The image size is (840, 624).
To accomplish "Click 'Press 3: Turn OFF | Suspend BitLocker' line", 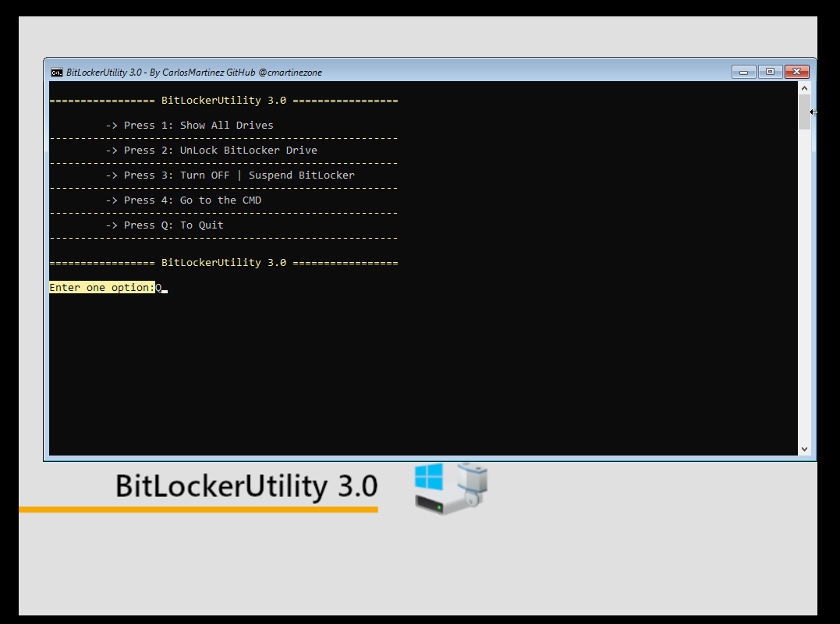I will (x=230, y=175).
